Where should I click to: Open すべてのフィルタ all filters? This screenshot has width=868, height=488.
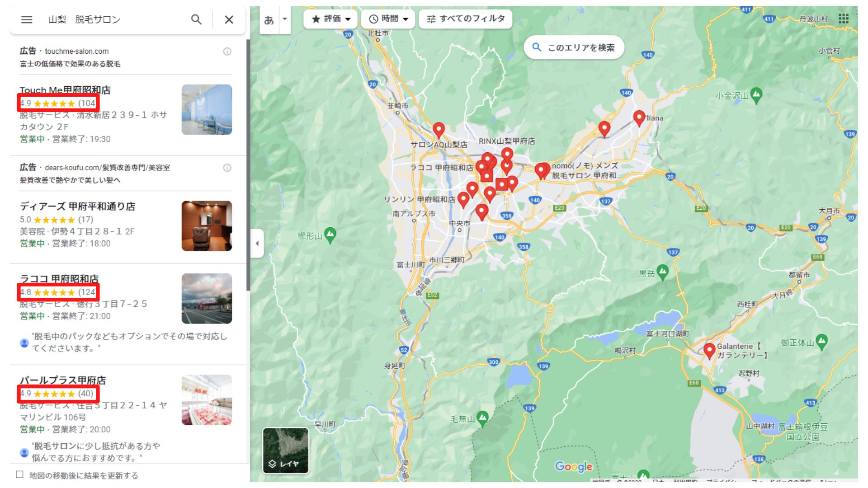coord(466,19)
